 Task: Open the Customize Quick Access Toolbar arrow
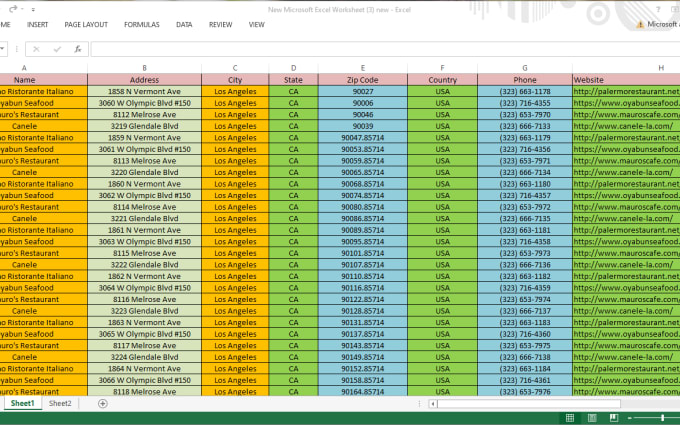(x=33, y=9)
